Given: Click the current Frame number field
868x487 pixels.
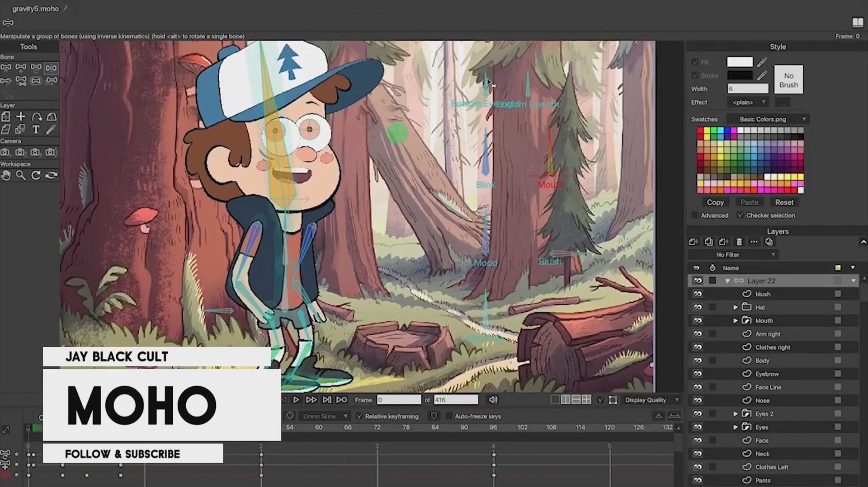Looking at the screenshot, I should pos(399,400).
